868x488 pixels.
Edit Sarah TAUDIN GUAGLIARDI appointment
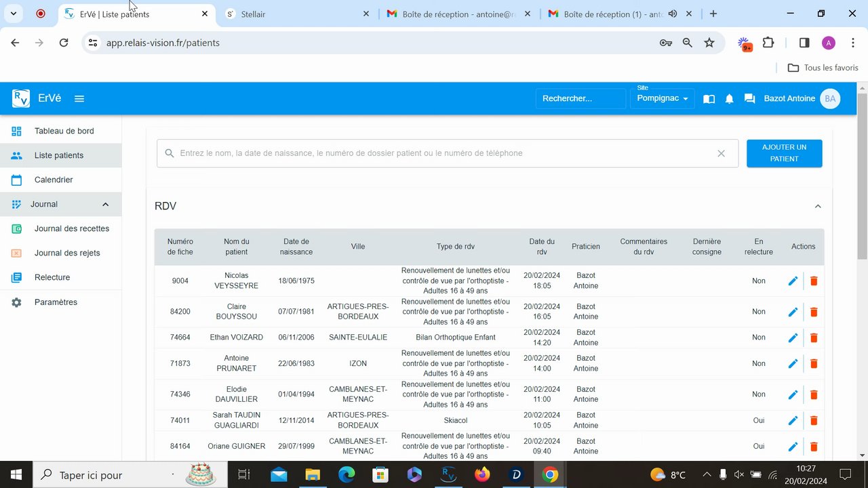coord(793,420)
